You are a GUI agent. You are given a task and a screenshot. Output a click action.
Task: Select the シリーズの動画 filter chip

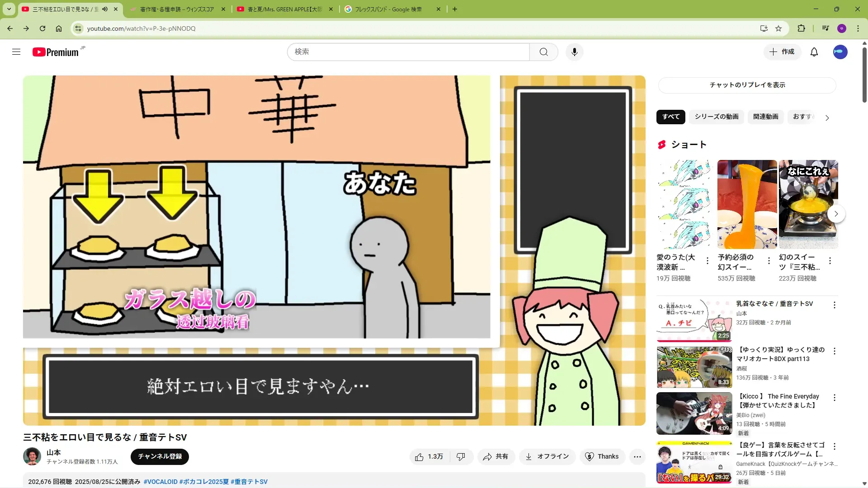716,117
